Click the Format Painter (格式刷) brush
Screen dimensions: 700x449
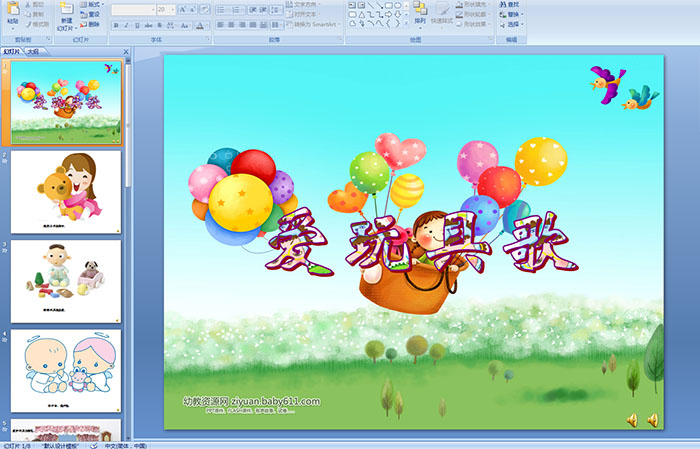[28, 24]
